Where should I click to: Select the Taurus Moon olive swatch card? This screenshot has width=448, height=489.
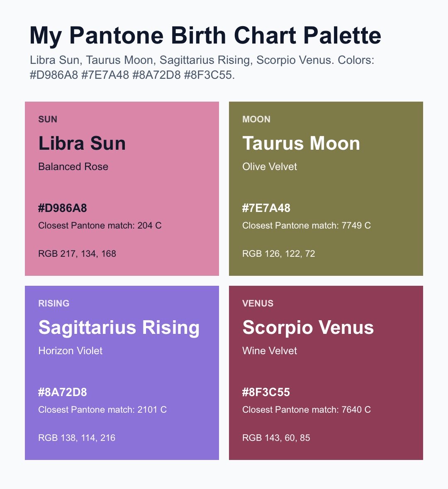click(x=326, y=189)
